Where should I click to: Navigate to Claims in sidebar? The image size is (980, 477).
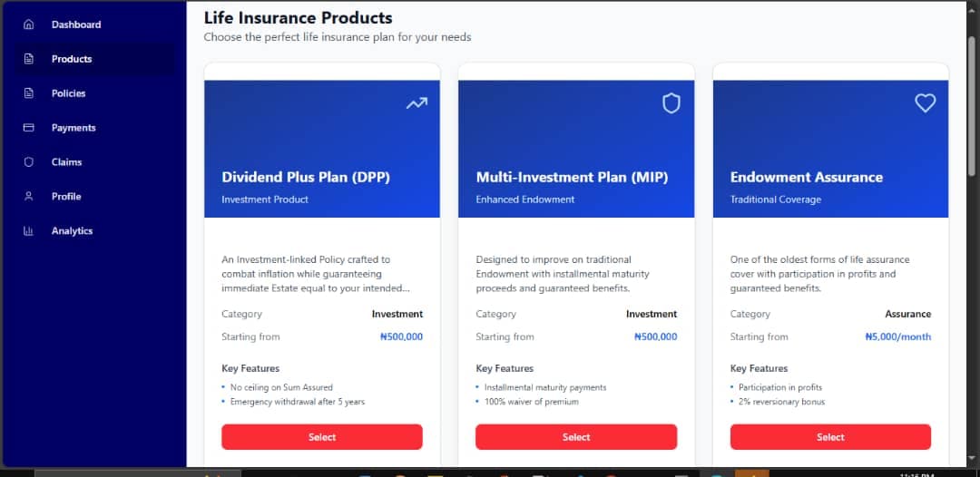coord(66,162)
